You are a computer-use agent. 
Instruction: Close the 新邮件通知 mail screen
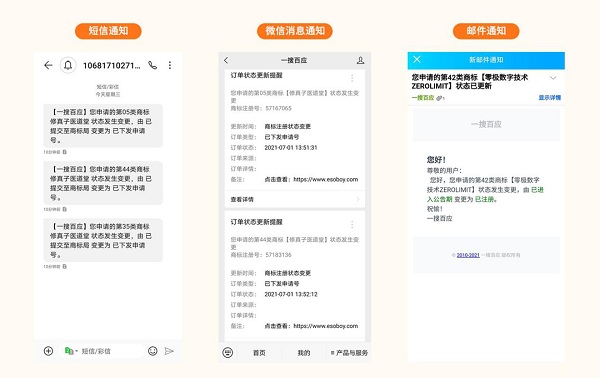[417, 59]
